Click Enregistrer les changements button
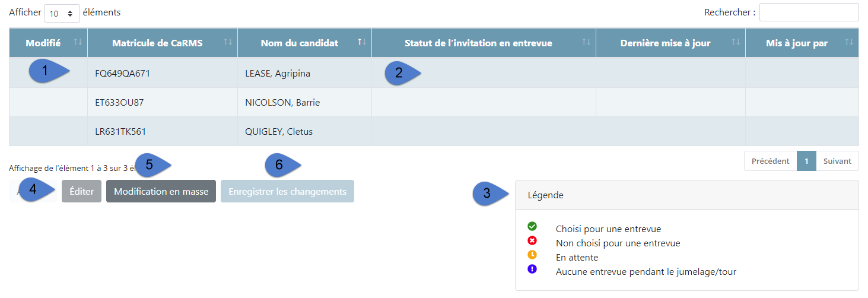The height and width of the screenshot is (298, 868). click(x=287, y=191)
